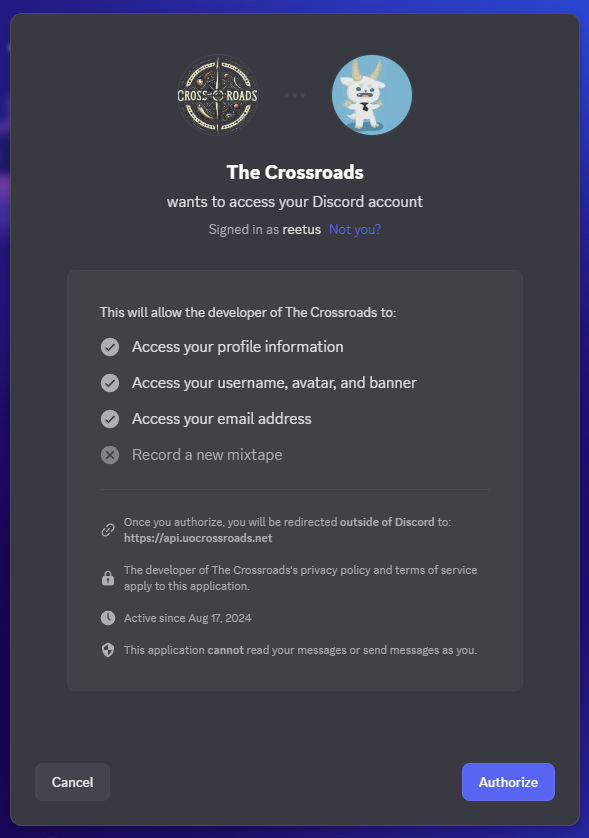Click the Access your email address permission text
Viewport: 589px width, 838px height.
click(222, 419)
